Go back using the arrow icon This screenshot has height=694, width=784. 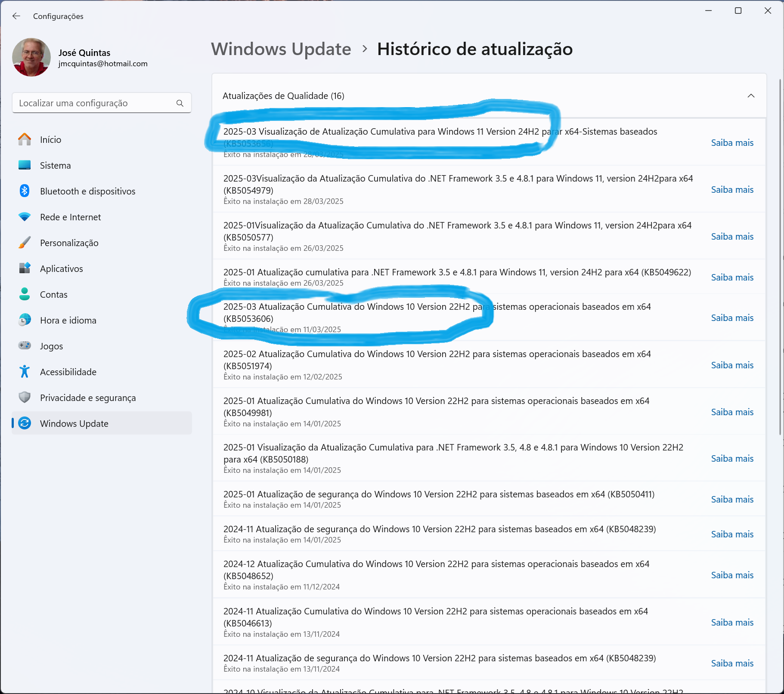pos(16,16)
